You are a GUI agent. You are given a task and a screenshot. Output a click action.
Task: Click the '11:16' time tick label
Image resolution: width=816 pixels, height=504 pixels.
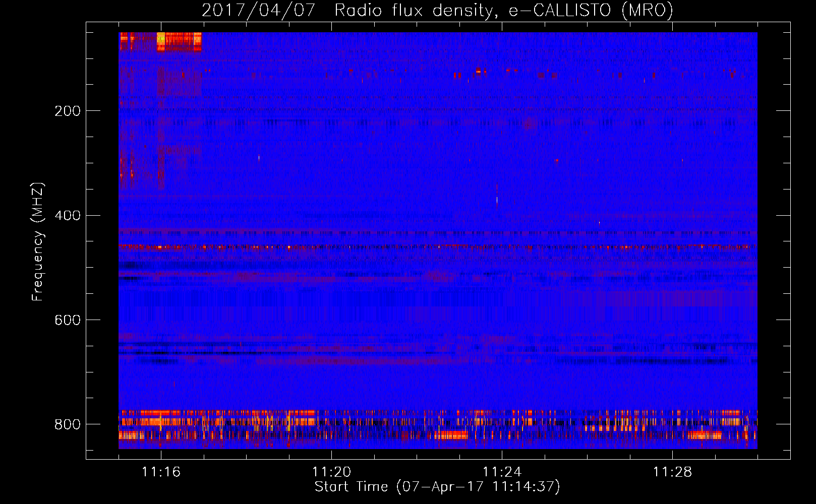pos(161,472)
